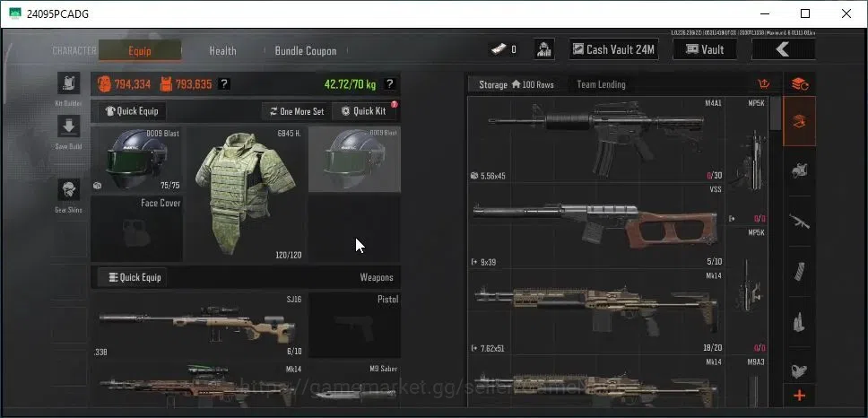Click the app icon in the title bar
The image size is (868, 418).
tap(15, 13)
